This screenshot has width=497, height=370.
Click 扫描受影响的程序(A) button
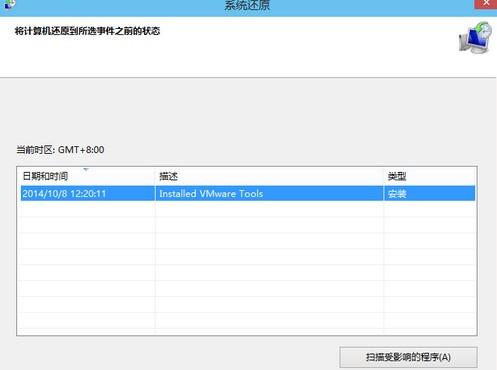click(408, 357)
